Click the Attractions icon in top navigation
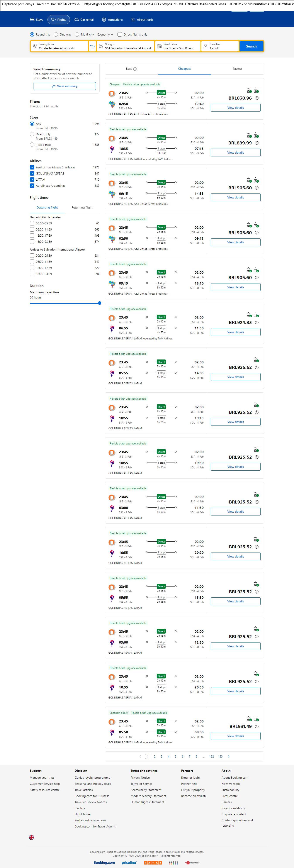Screen dimensions: 294x868 coord(104,20)
